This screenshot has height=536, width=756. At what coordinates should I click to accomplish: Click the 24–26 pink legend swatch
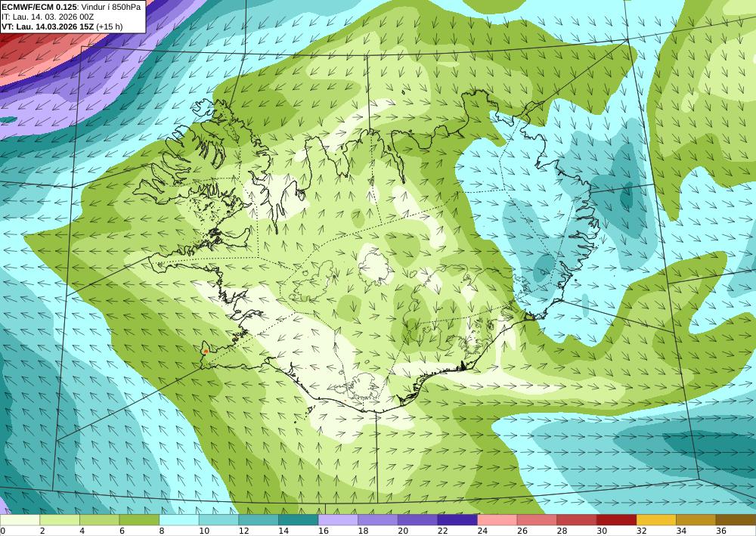[497, 520]
